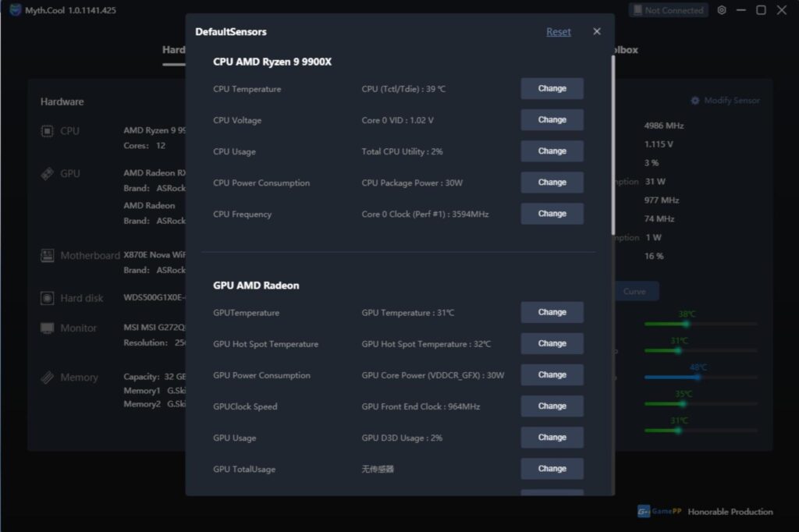Change the CPU Voltage sensor
Screen dimensions: 799x532
point(552,120)
